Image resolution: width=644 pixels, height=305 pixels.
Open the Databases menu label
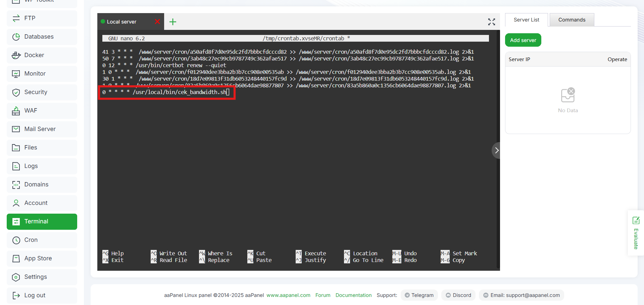[x=39, y=37]
